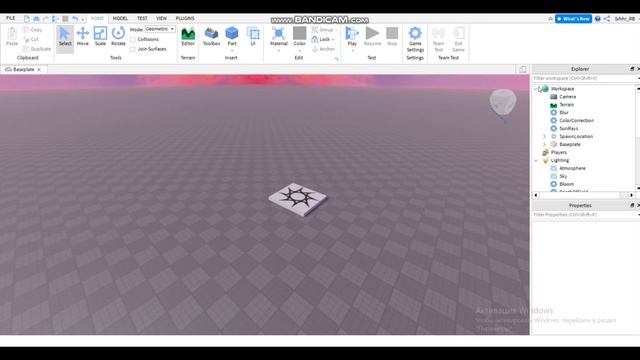Screen dimensions: 640x360
Task: Click the Lock tool button
Action: click(322, 39)
